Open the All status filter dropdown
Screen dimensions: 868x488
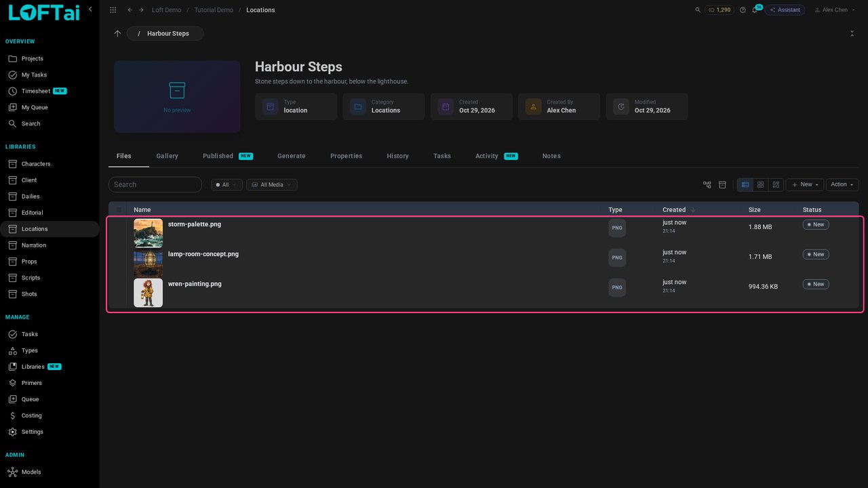(x=226, y=184)
